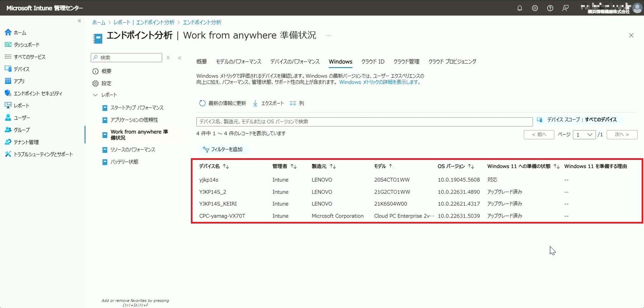Select the Windows tab
Image resolution: width=644 pixels, height=308 pixels.
(340, 62)
